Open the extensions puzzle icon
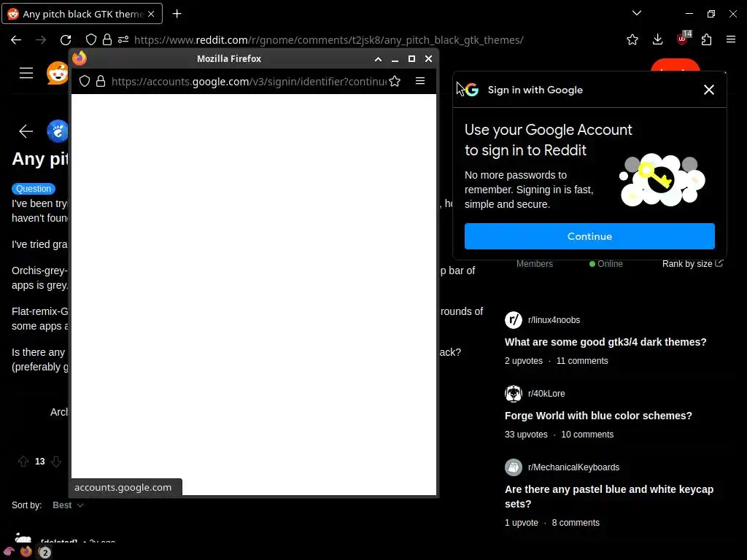Screen dimensions: 747x560 click(706, 39)
